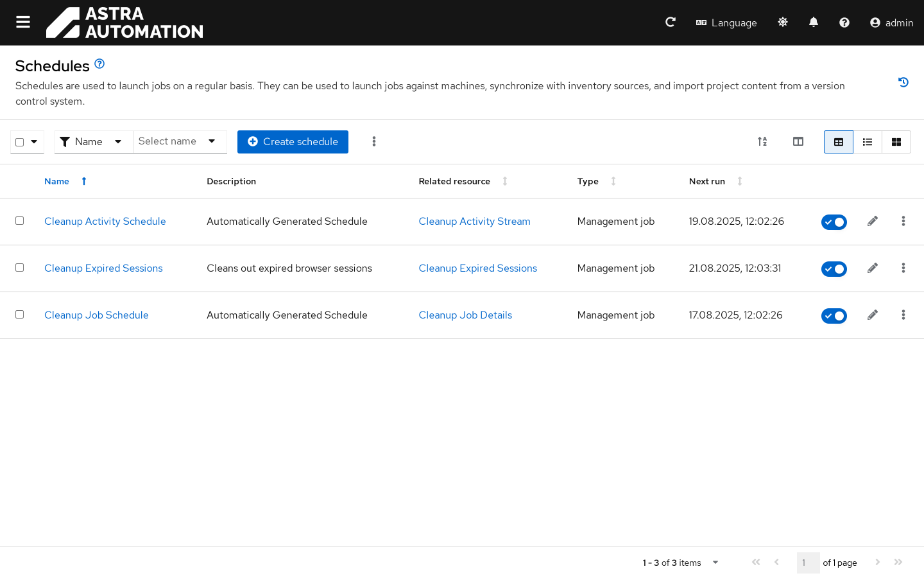The image size is (924, 578).
Task: Edit the Cleanup Expired Sessions schedule
Action: pos(873,268)
